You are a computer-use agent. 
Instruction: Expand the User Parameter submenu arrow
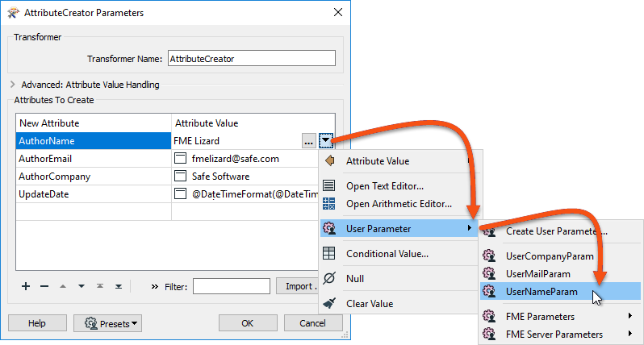click(469, 227)
